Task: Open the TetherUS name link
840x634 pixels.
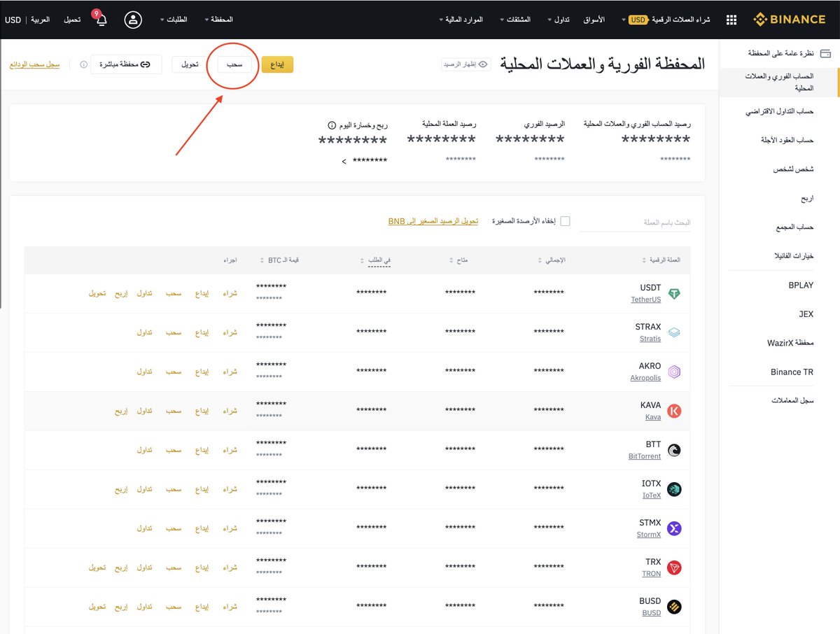Action: [646, 300]
